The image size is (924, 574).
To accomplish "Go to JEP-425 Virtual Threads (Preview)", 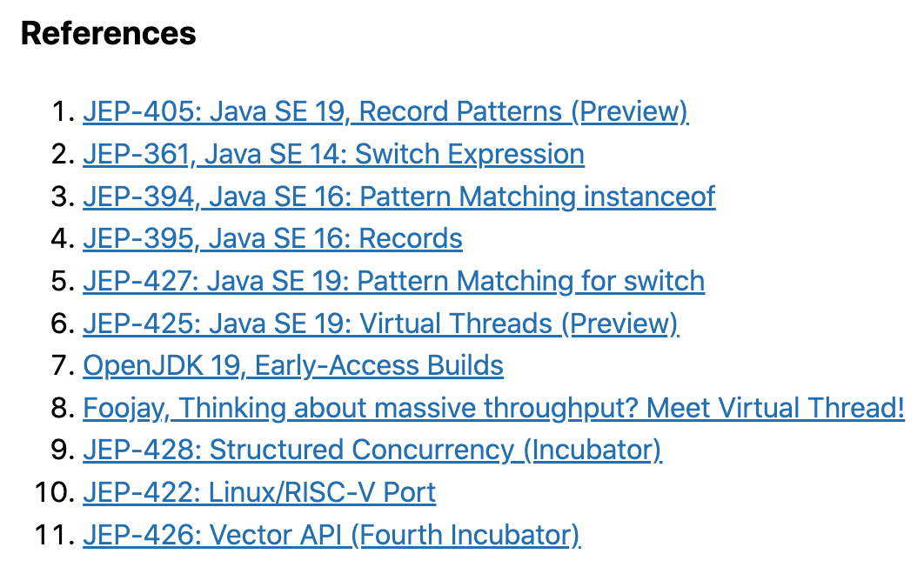I will 381,324.
